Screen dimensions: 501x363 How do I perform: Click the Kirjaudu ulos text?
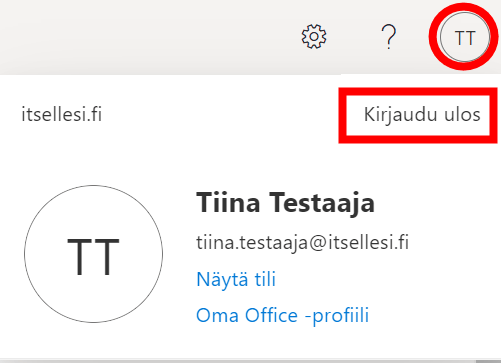422,115
